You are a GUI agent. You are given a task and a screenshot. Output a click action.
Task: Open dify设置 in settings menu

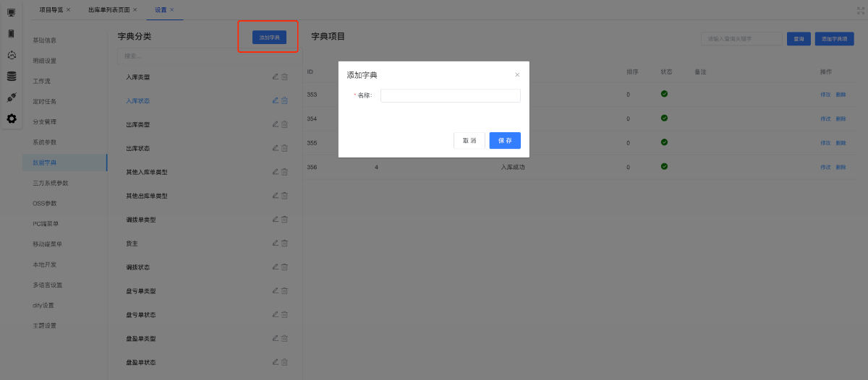(43, 305)
